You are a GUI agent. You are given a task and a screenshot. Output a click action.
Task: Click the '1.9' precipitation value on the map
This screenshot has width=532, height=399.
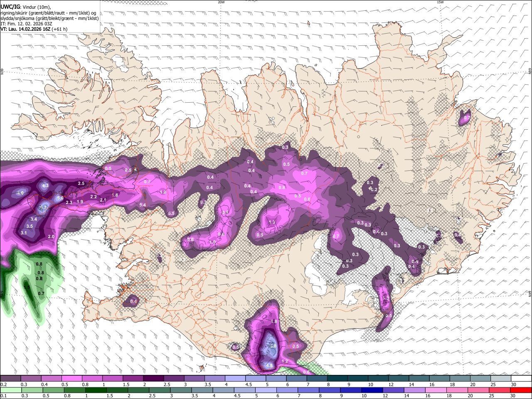(x=80, y=202)
